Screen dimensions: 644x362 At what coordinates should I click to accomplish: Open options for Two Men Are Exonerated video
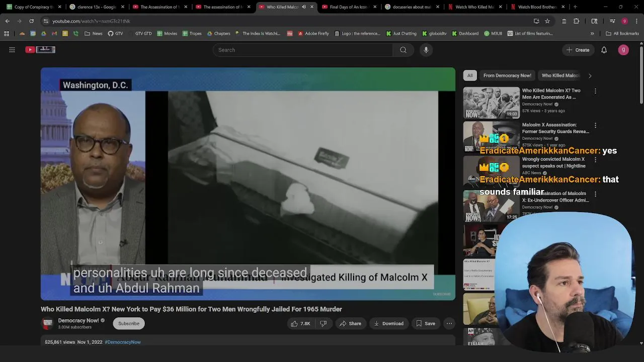pyautogui.click(x=595, y=91)
